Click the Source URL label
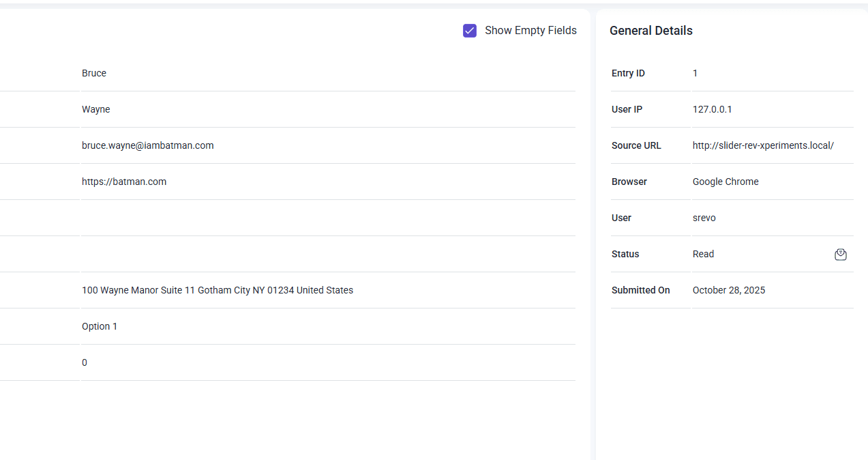 pos(636,145)
